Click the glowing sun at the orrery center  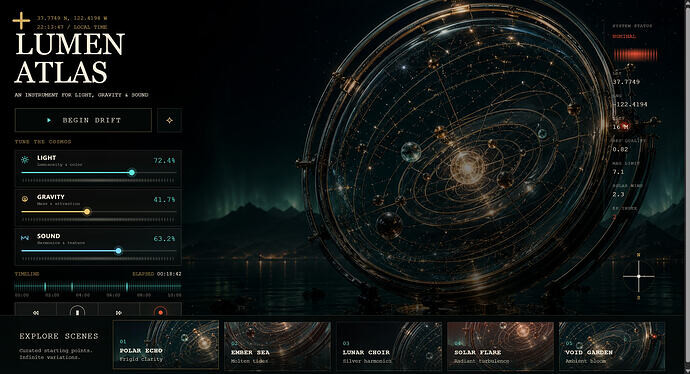[x=467, y=167]
